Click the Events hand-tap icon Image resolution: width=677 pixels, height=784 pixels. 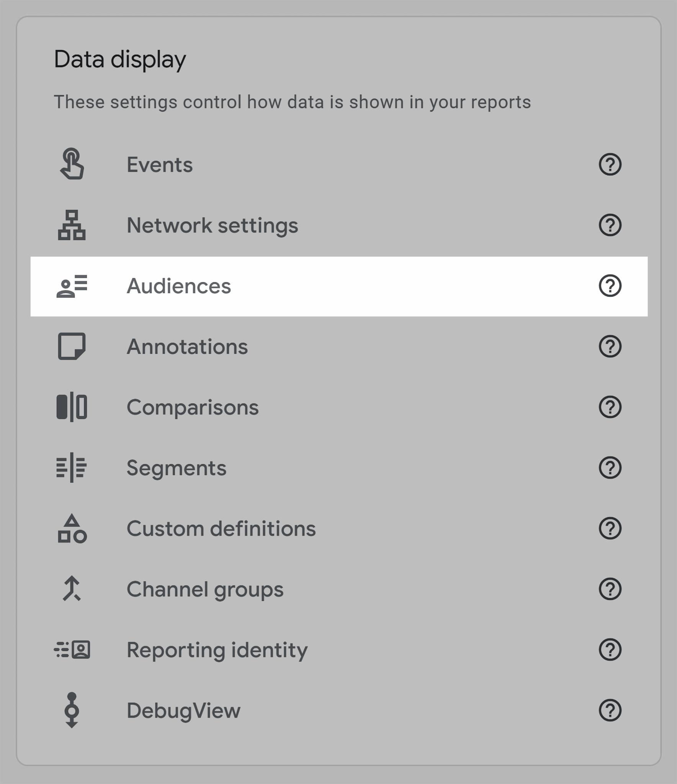tap(72, 164)
